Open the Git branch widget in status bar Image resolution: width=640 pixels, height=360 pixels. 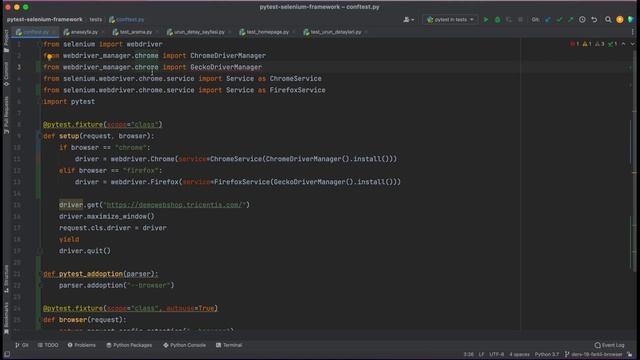point(593,355)
